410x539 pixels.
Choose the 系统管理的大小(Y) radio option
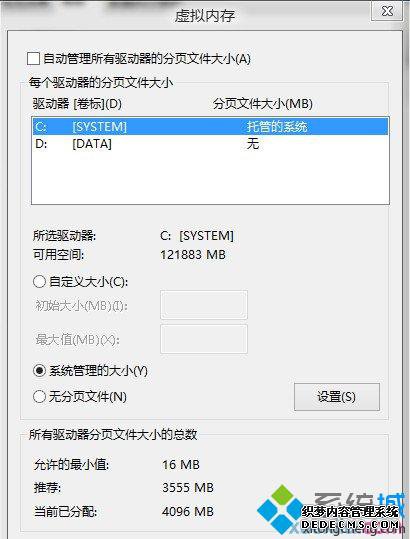point(39,371)
